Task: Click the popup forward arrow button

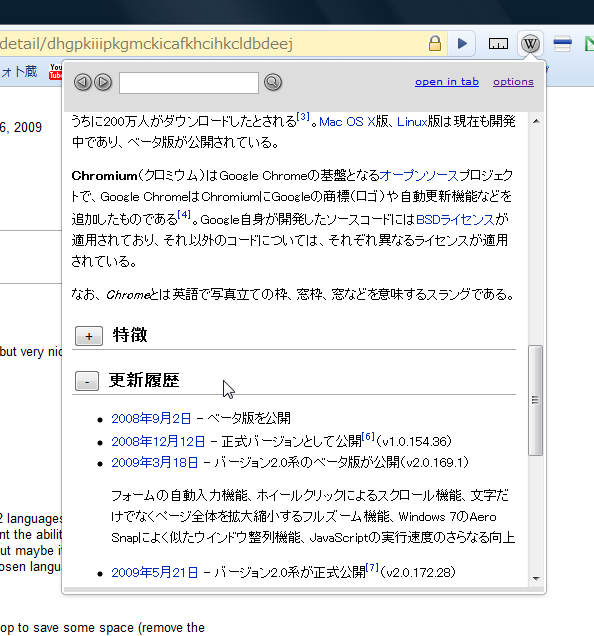Action: click(x=103, y=82)
